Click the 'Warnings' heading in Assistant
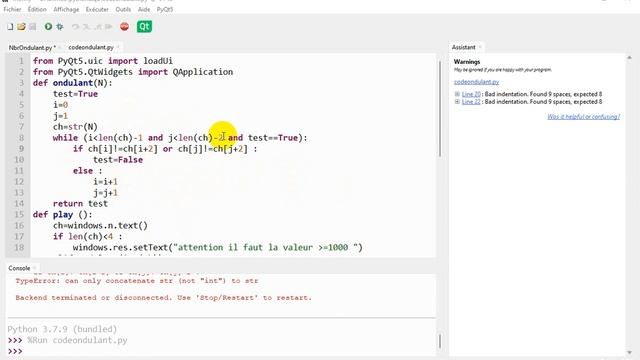 467,62
